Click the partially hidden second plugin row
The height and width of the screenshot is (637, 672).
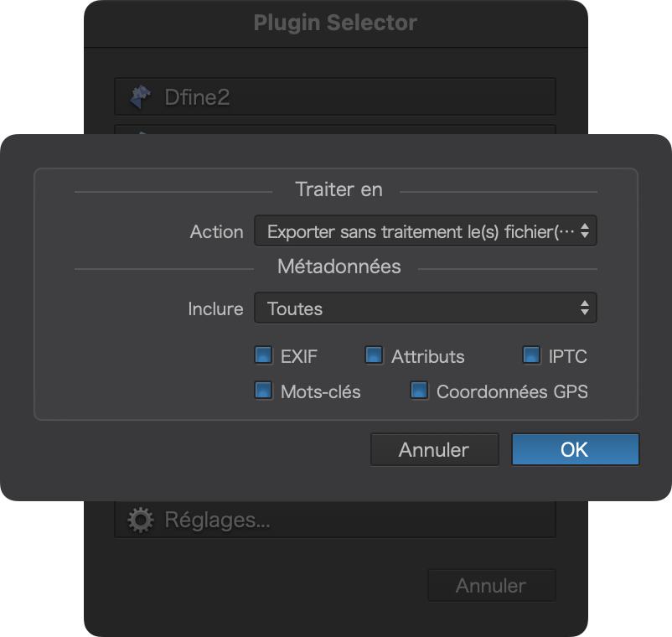(x=335, y=129)
